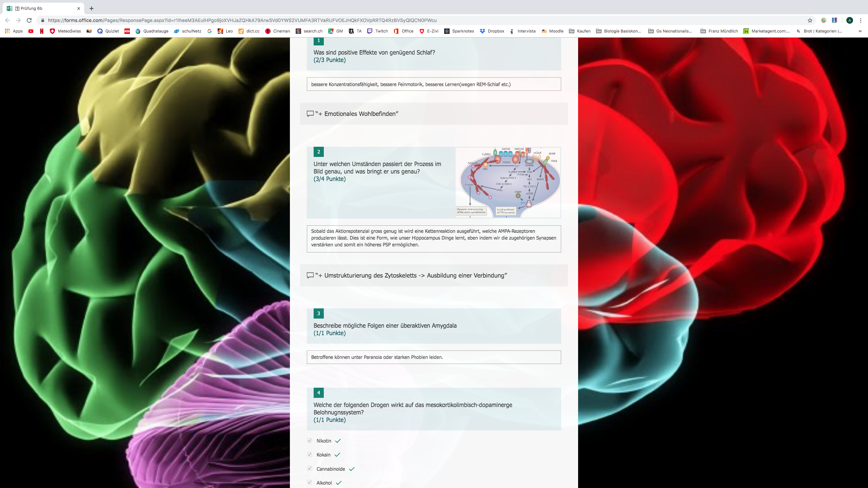Open the Dropbox bookmark
Viewport: 868px width, 488px height.
coord(492,31)
